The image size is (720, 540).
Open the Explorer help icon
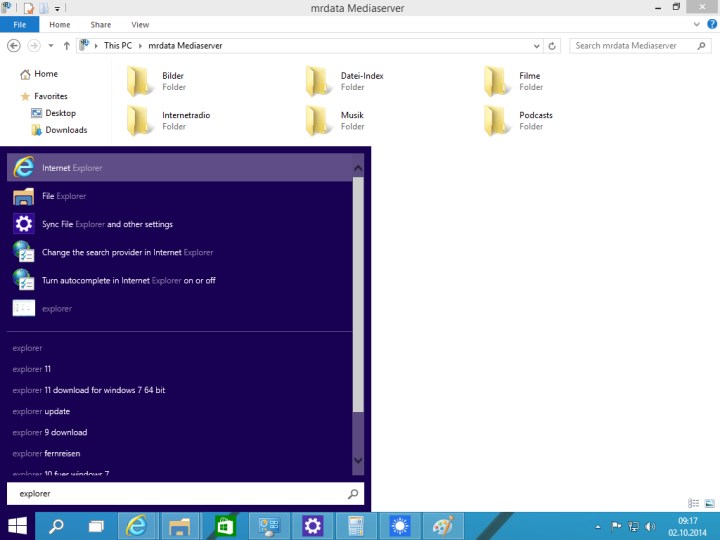point(712,24)
